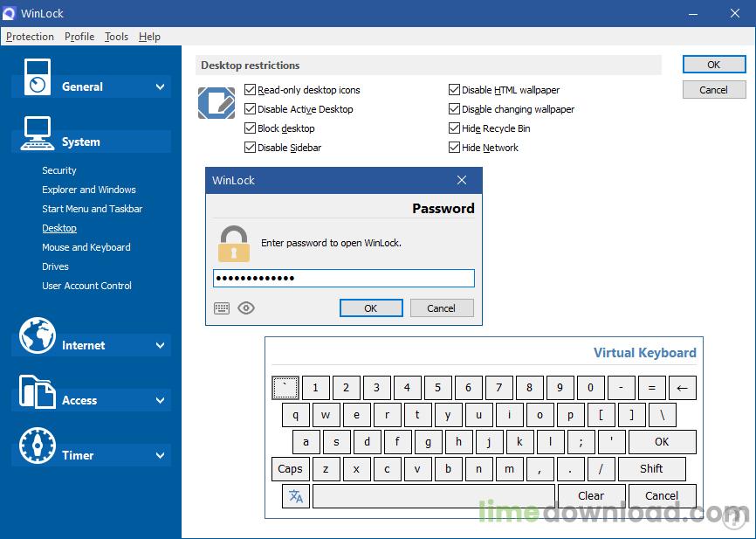Open User Account Control settings
This screenshot has height=539, width=756.
86,286
